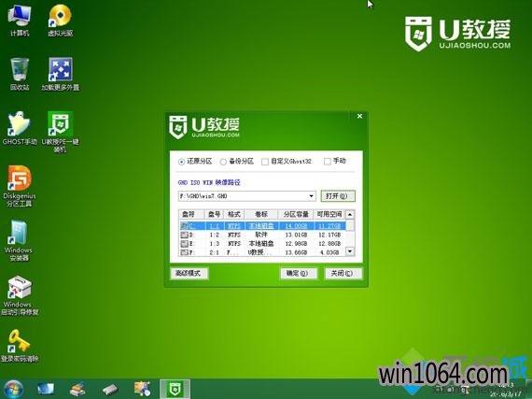532x399 pixels.
Task: Select the D: 软件 partition row
Action: point(262,235)
